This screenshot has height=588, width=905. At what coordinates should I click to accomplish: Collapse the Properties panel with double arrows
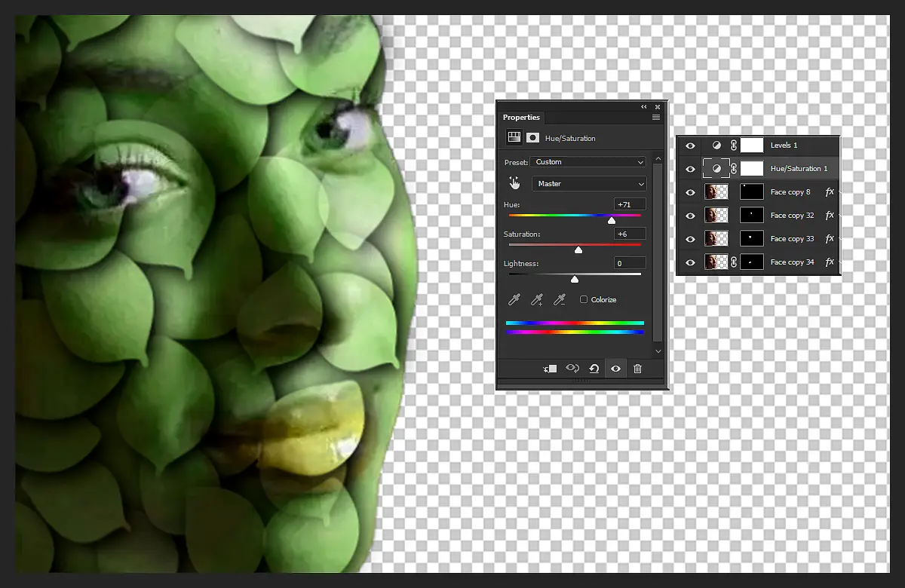click(644, 107)
